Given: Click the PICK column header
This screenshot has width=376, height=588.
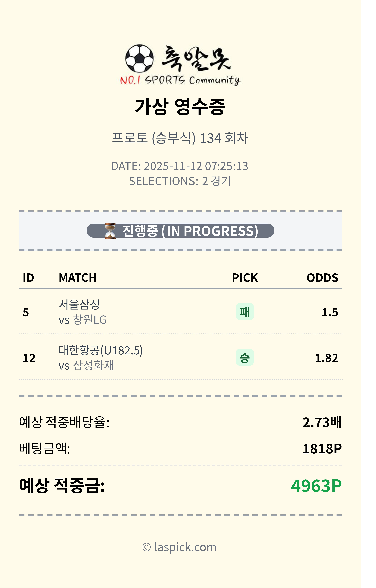Looking at the screenshot, I should (245, 278).
